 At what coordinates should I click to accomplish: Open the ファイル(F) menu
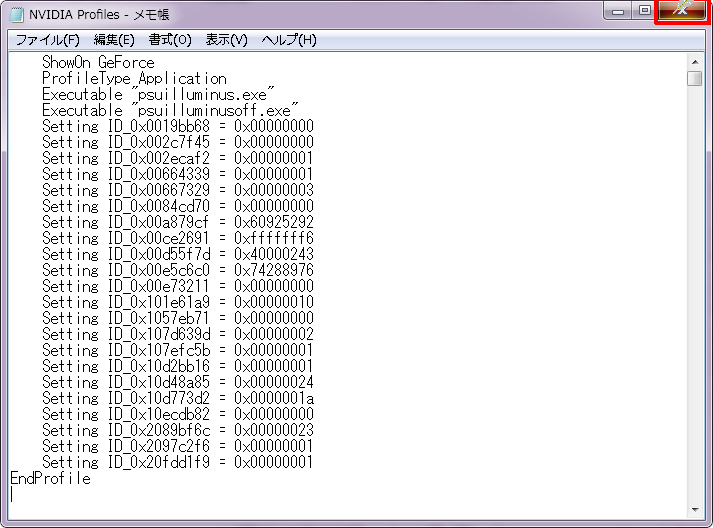click(x=48, y=40)
